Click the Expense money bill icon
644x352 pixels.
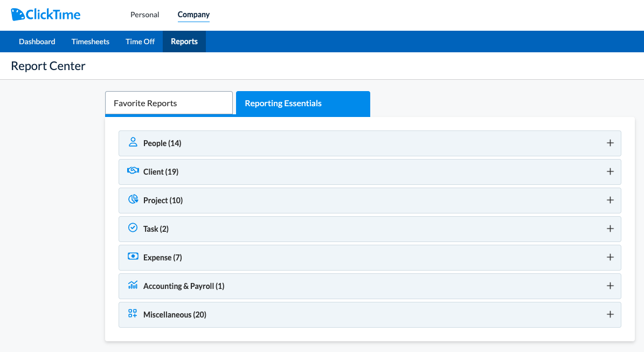click(x=133, y=256)
